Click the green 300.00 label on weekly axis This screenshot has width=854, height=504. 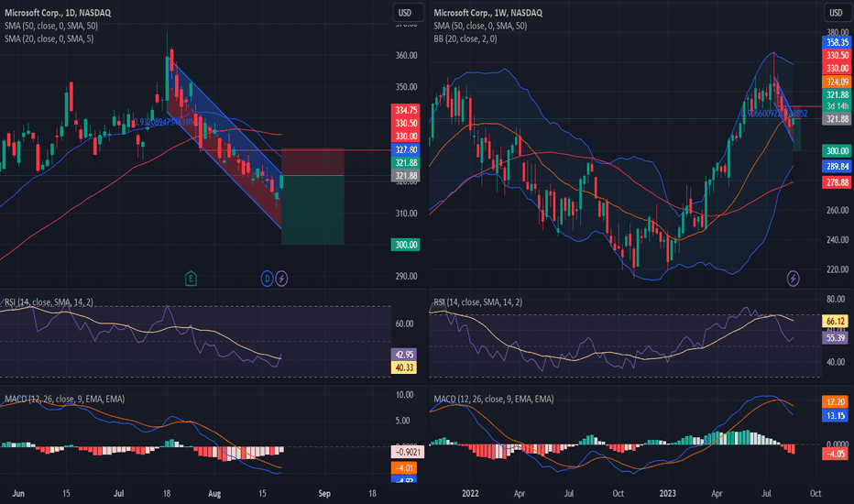[837, 150]
